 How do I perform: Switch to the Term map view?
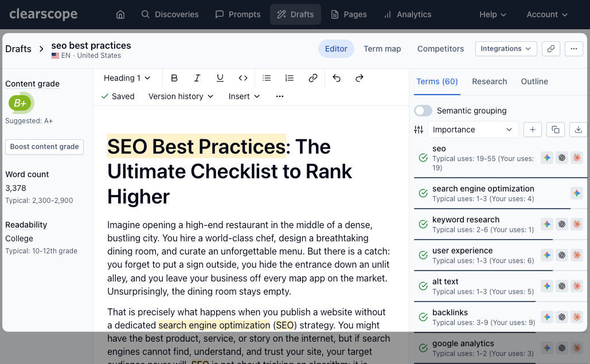click(x=382, y=49)
